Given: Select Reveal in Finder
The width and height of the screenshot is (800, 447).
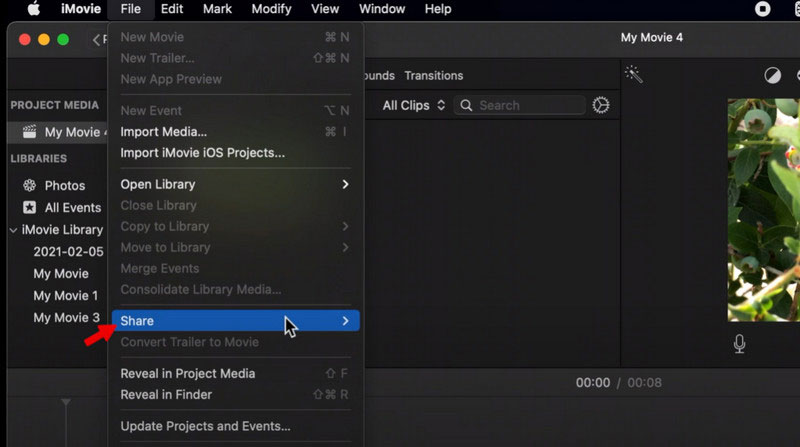Looking at the screenshot, I should pyautogui.click(x=235, y=394).
